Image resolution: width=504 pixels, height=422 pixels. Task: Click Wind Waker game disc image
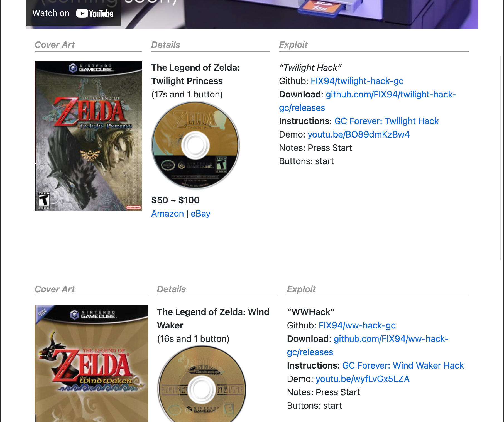[202, 384]
